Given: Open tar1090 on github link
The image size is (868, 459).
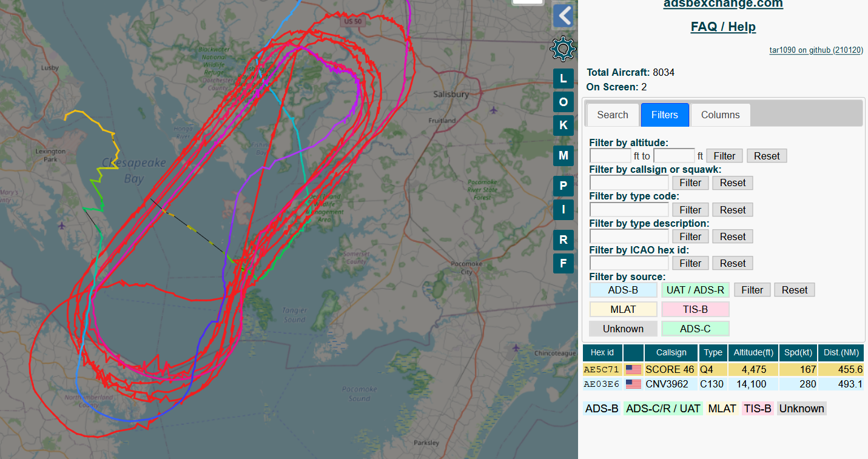Looking at the screenshot, I should pyautogui.click(x=816, y=50).
